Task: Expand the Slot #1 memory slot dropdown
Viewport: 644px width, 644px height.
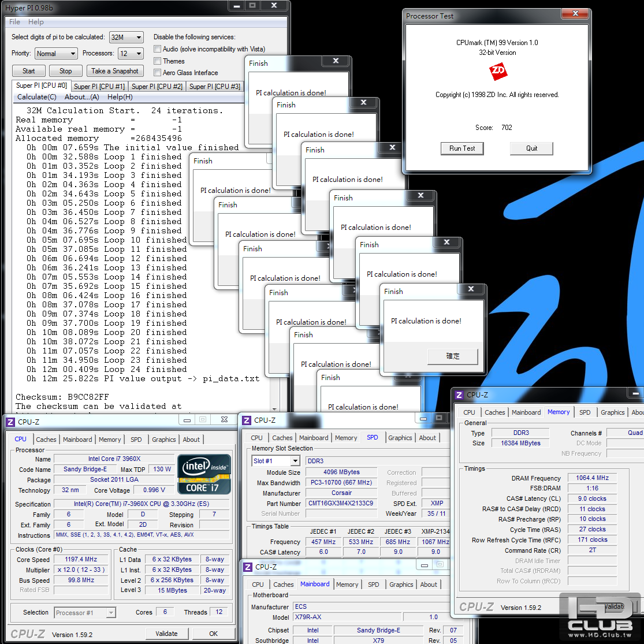Action: point(295,461)
